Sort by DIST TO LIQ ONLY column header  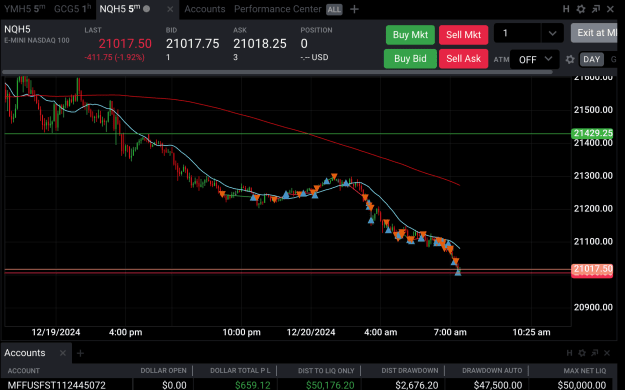click(x=326, y=370)
